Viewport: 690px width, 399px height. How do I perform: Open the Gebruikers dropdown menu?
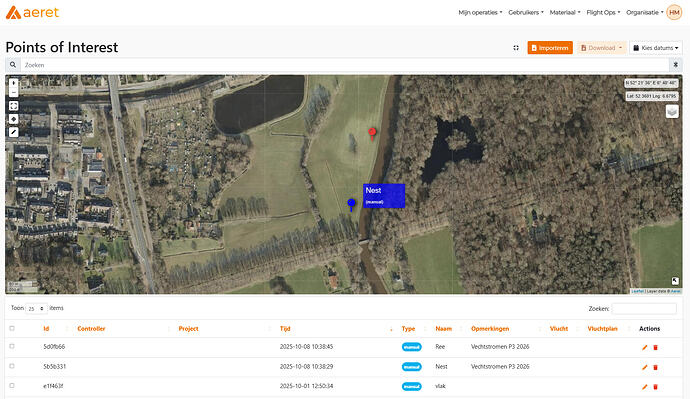coord(526,13)
